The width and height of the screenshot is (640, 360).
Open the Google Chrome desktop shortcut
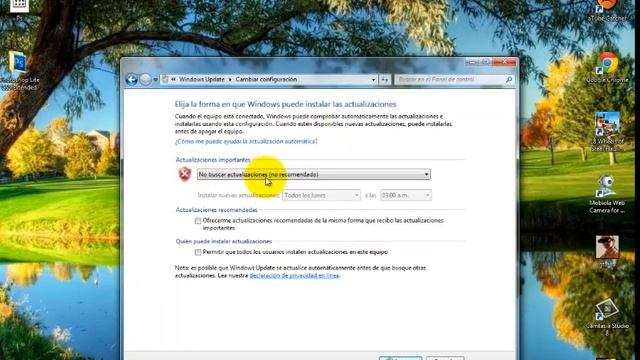point(607,67)
